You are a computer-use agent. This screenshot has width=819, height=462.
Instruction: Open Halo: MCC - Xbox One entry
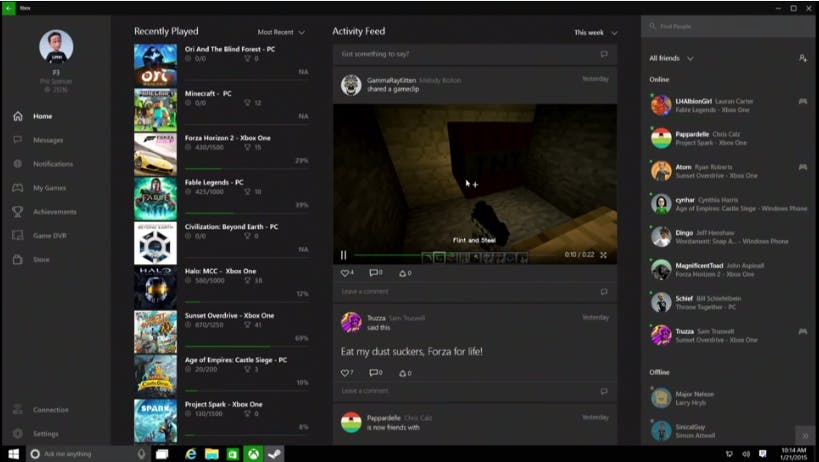pos(221,287)
